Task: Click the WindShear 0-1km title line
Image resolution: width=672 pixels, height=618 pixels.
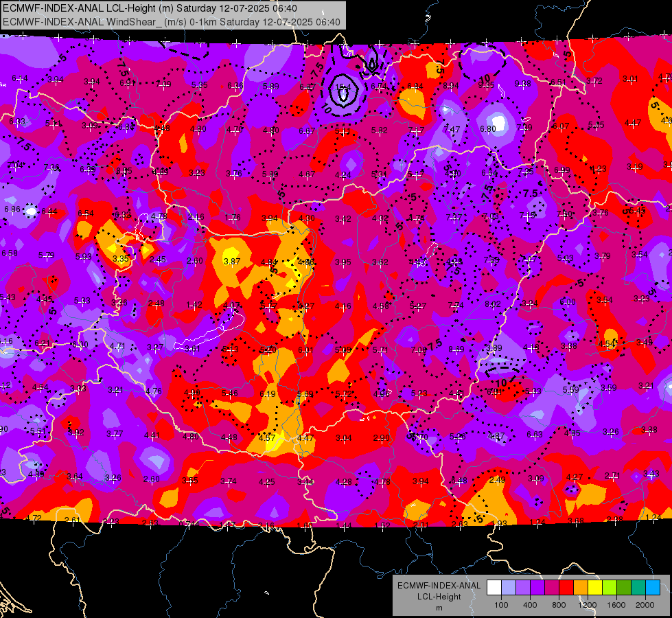Action: point(172,22)
